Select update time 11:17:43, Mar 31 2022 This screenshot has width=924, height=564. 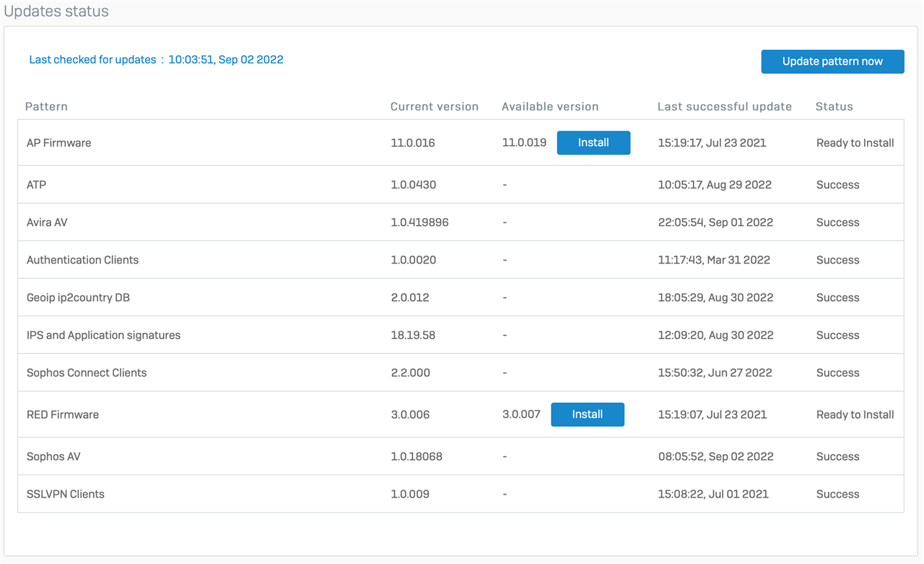click(x=714, y=260)
